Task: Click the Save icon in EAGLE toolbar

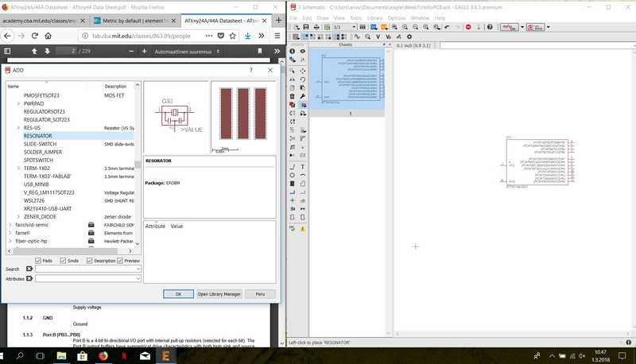Action: click(x=306, y=27)
